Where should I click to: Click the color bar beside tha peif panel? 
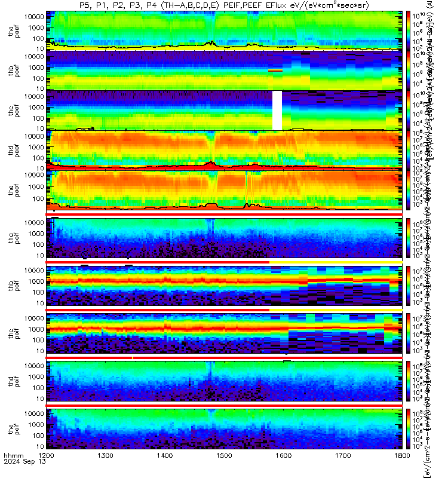(x=409, y=238)
